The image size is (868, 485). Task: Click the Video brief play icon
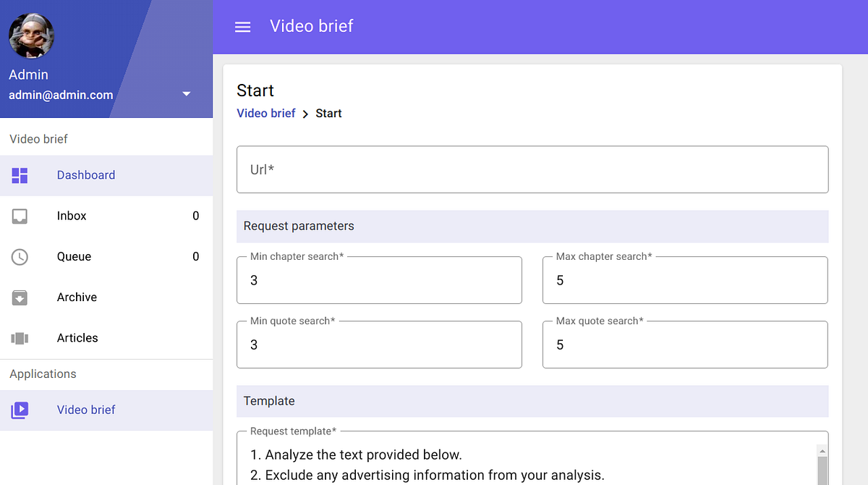[20, 410]
